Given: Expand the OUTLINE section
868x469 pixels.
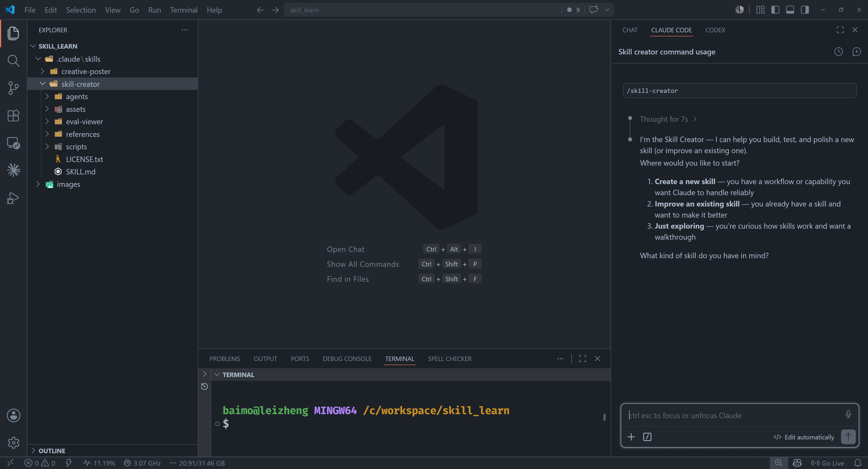Looking at the screenshot, I should coord(33,450).
